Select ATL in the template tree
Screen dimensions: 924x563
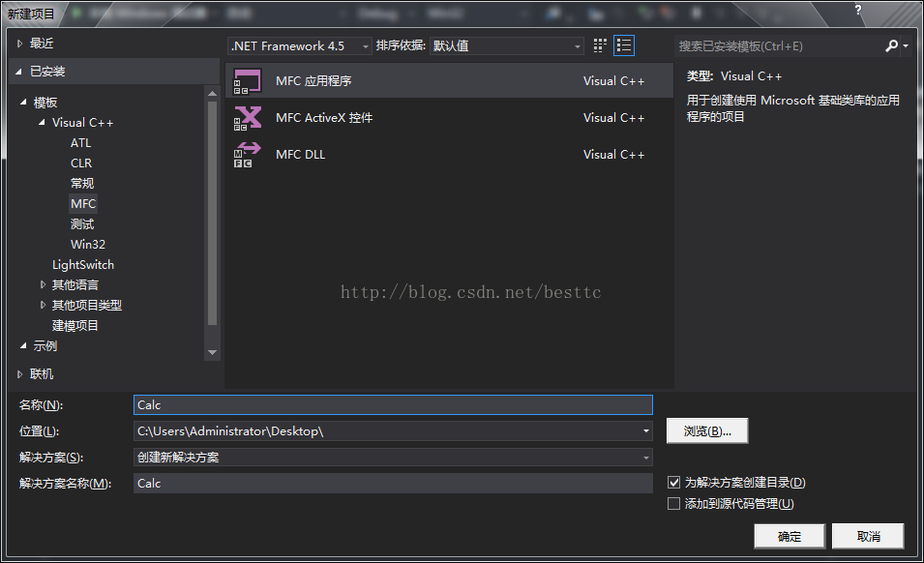pos(80,143)
